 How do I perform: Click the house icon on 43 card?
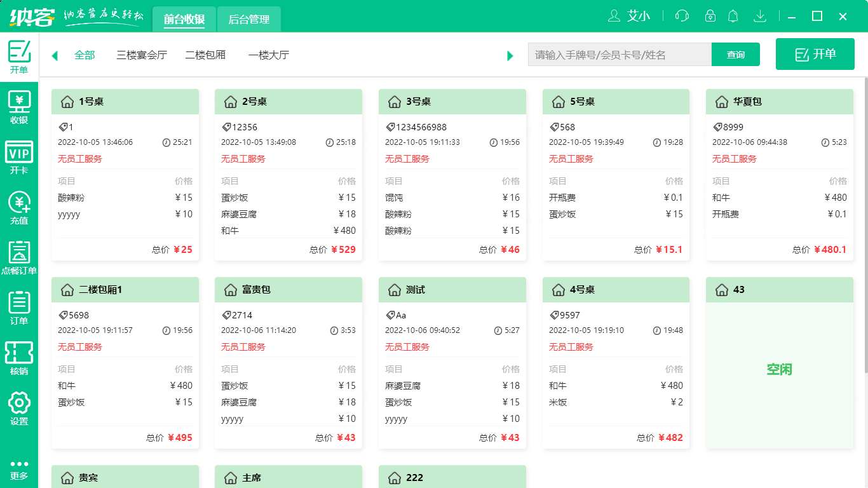click(721, 290)
